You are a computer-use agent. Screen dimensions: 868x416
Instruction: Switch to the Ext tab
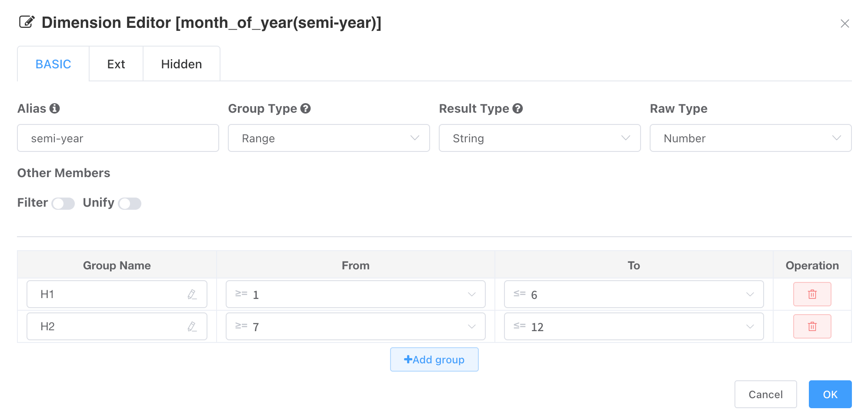[x=116, y=64]
